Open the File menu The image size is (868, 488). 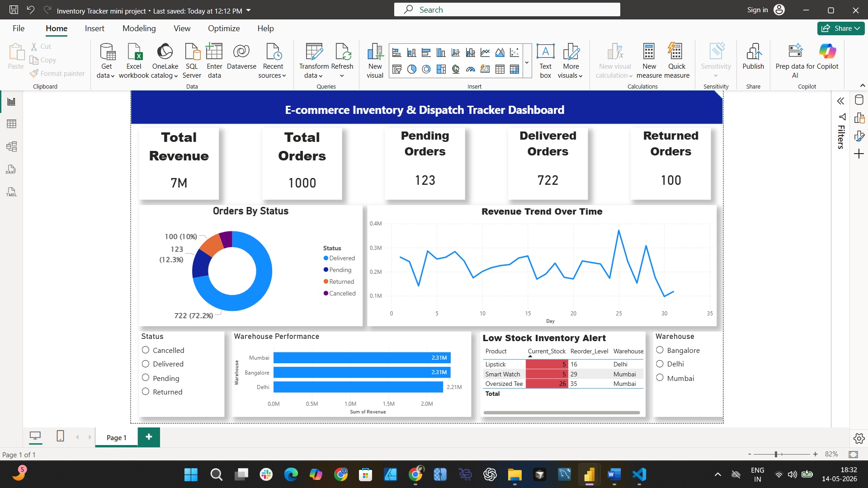coord(19,28)
